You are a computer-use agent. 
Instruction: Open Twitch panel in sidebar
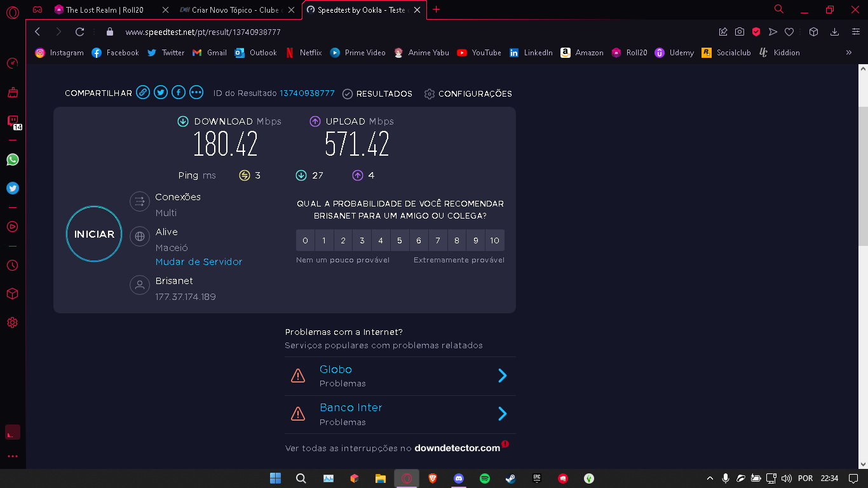(x=13, y=121)
